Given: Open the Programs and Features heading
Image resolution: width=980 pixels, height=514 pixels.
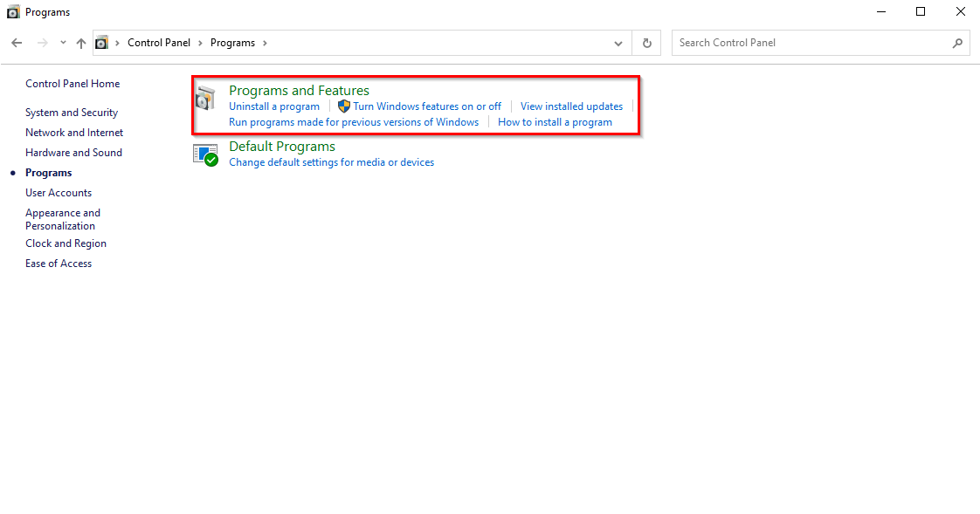Looking at the screenshot, I should [299, 91].
